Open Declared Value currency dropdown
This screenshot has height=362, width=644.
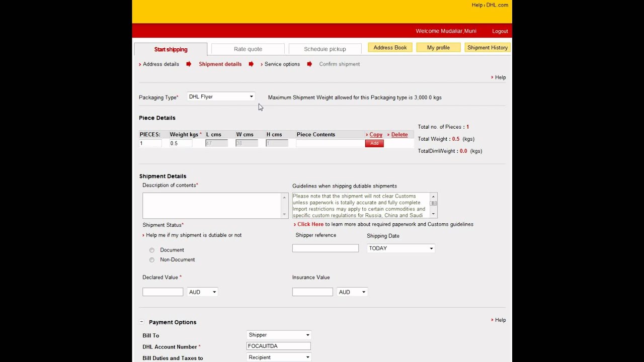coord(202,292)
